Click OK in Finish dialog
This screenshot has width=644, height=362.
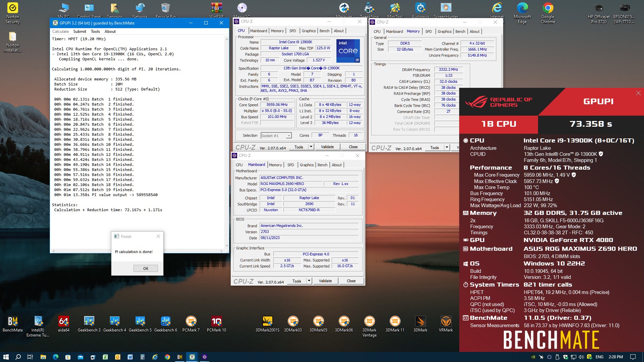coord(146,268)
